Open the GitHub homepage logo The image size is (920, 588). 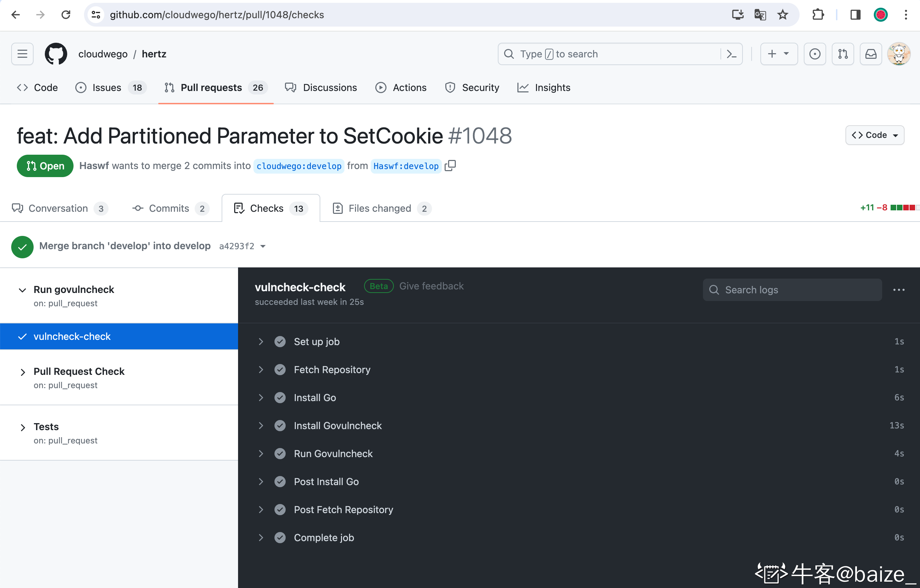(x=56, y=54)
